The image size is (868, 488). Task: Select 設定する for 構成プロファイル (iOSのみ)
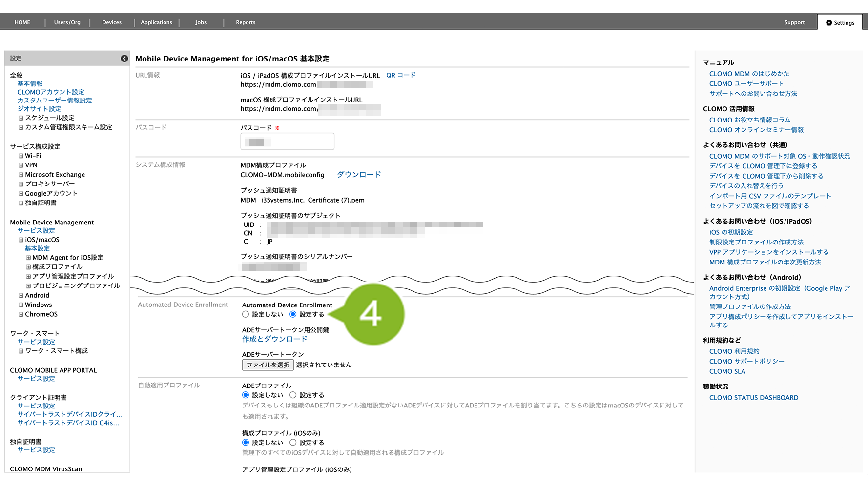point(293,443)
